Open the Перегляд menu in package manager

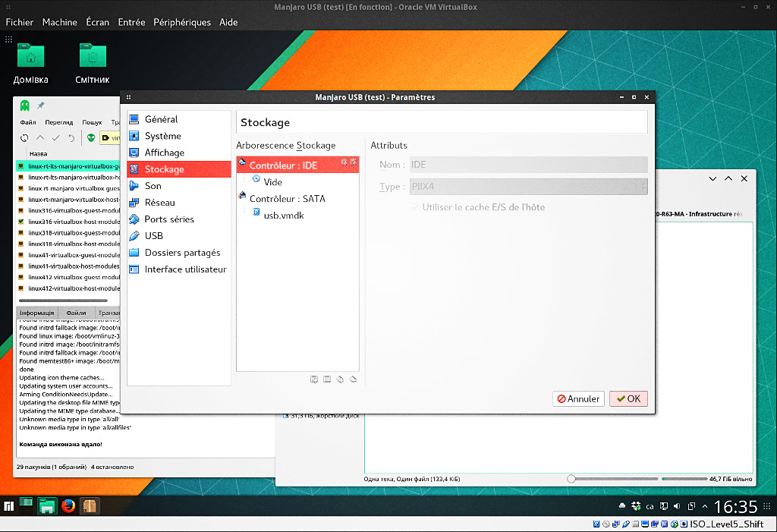(59, 122)
